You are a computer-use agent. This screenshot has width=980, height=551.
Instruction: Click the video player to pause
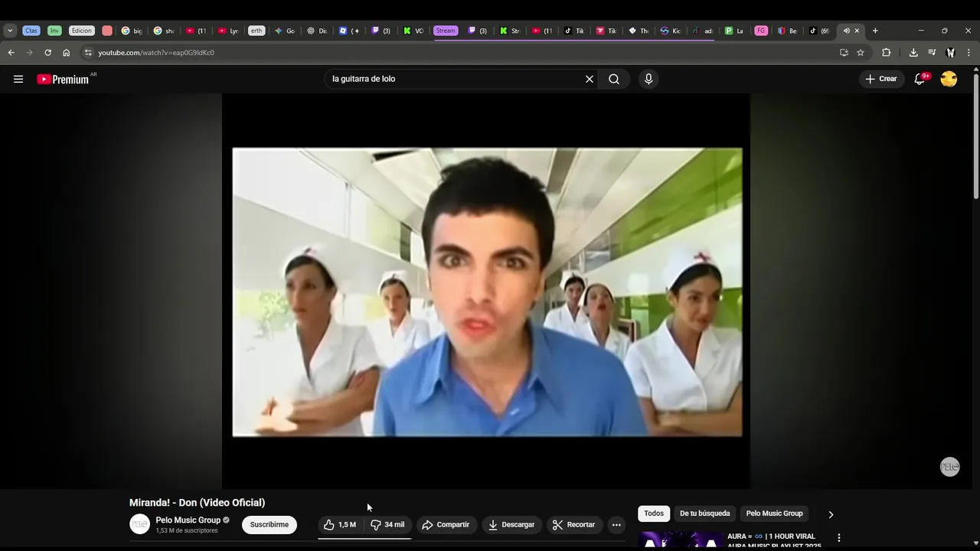tap(486, 291)
